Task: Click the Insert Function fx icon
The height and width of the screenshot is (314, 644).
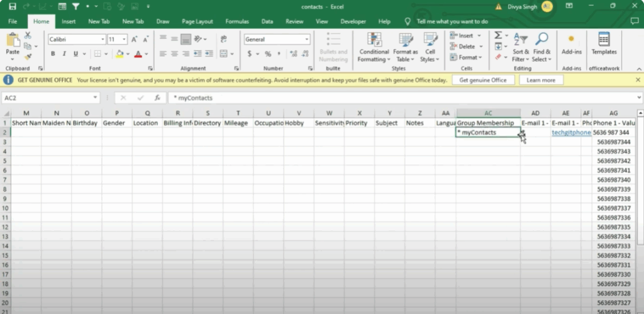Action: tap(157, 98)
